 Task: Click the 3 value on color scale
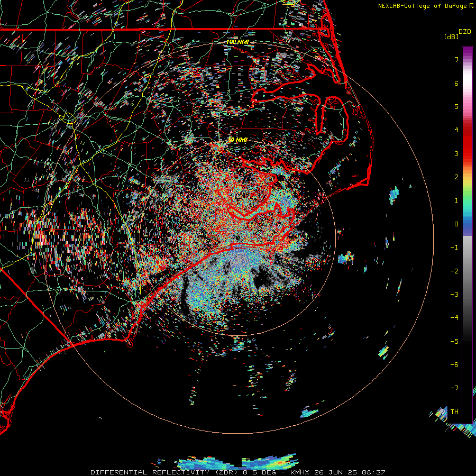tap(456, 153)
